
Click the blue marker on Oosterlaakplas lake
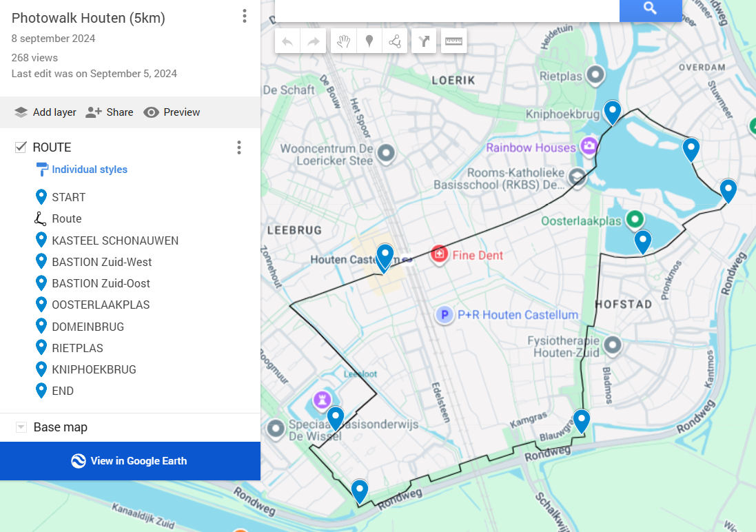click(x=643, y=242)
